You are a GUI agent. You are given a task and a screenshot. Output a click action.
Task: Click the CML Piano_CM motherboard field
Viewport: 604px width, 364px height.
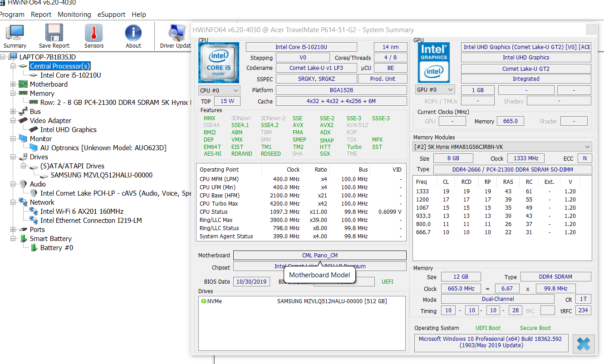point(320,256)
